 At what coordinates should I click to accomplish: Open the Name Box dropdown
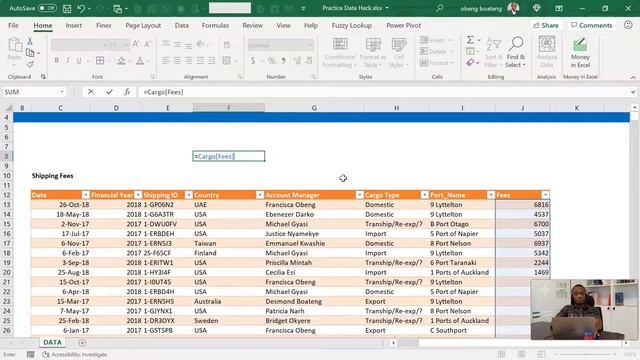click(62, 92)
